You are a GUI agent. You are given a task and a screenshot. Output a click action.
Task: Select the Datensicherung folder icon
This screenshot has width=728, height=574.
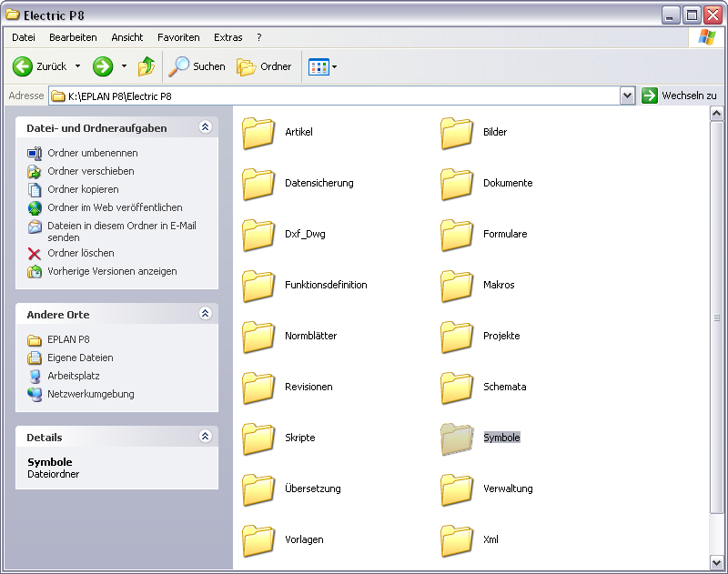(258, 184)
